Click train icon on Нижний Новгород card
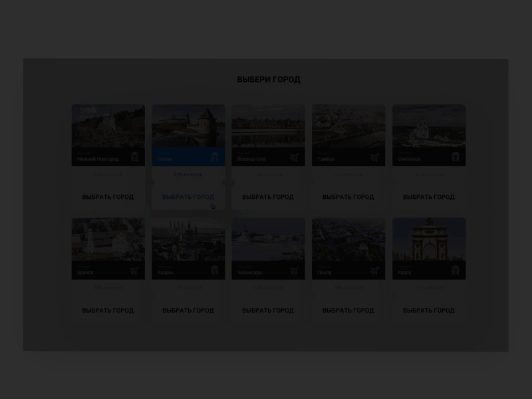The width and height of the screenshot is (532, 399). click(135, 157)
